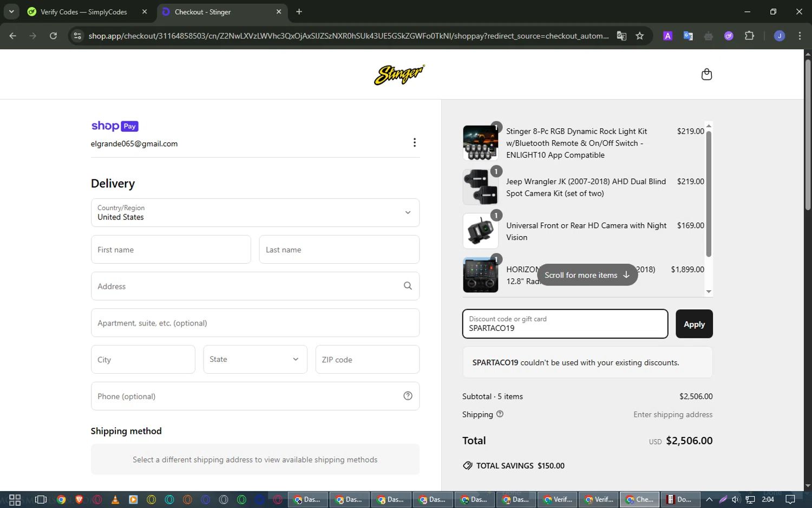Click the Shop Pay logo
This screenshot has height=508, width=812.
click(x=115, y=126)
